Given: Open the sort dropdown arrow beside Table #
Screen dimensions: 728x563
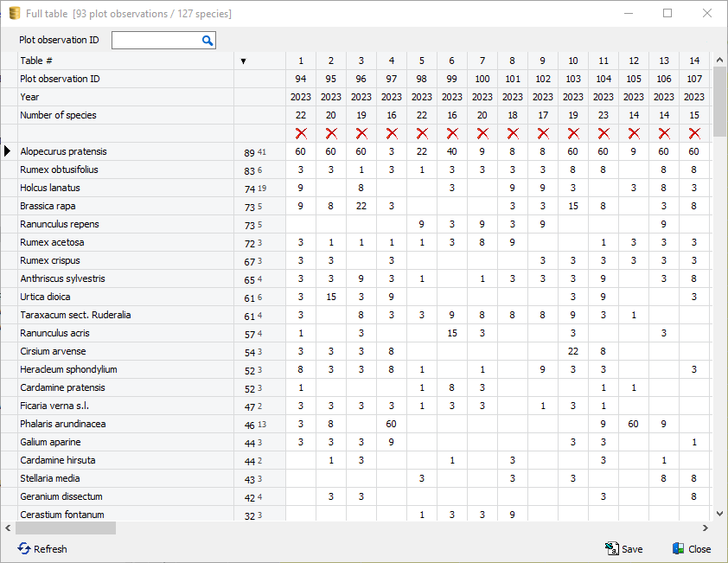Looking at the screenshot, I should pyautogui.click(x=244, y=61).
